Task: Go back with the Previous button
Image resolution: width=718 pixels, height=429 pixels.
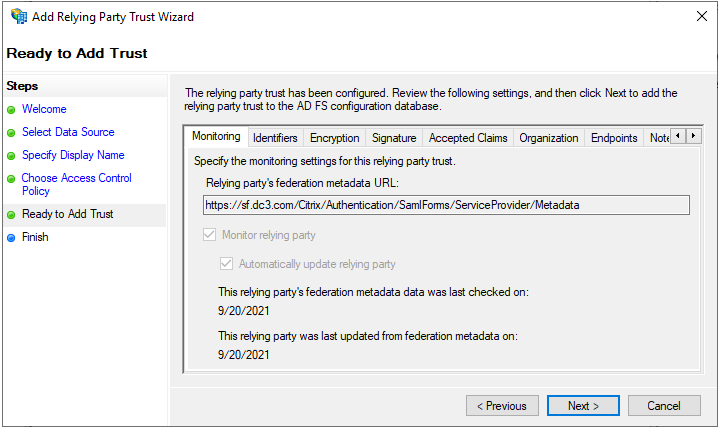Action: [x=502, y=406]
